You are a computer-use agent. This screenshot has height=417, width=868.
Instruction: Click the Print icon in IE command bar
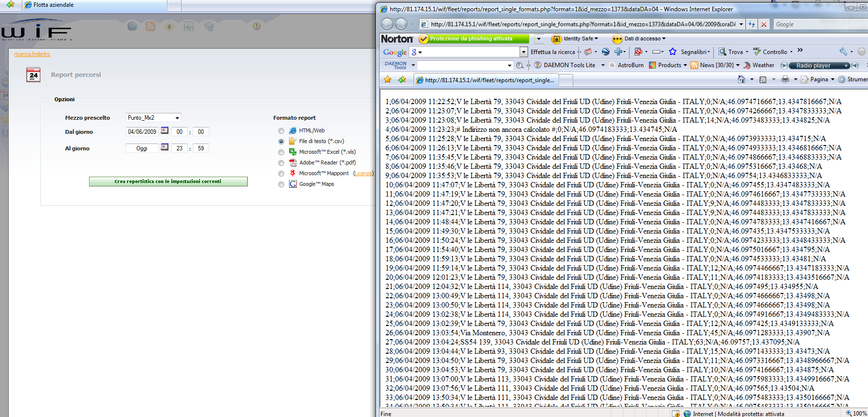[x=785, y=79]
